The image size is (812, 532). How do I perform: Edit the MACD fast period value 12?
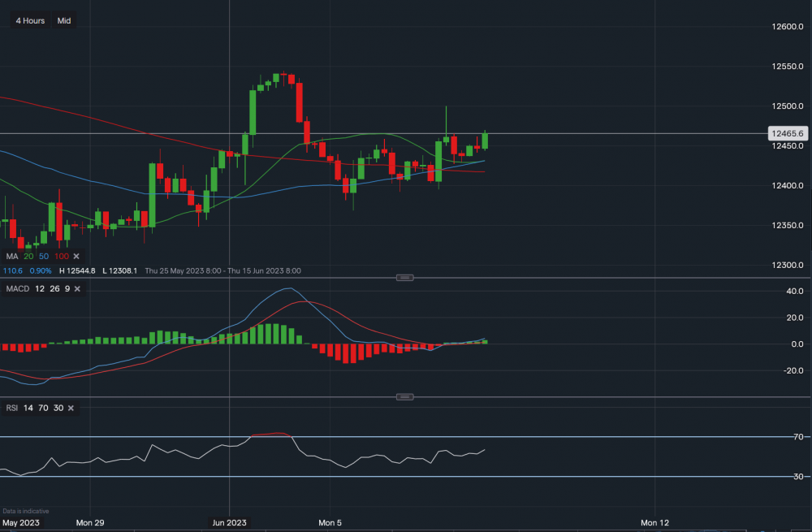point(38,290)
